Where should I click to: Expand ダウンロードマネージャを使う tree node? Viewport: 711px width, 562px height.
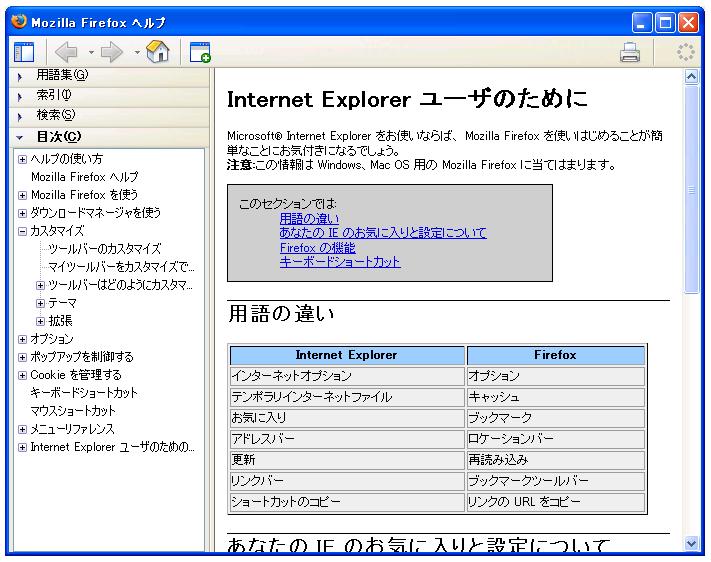click(x=22, y=213)
